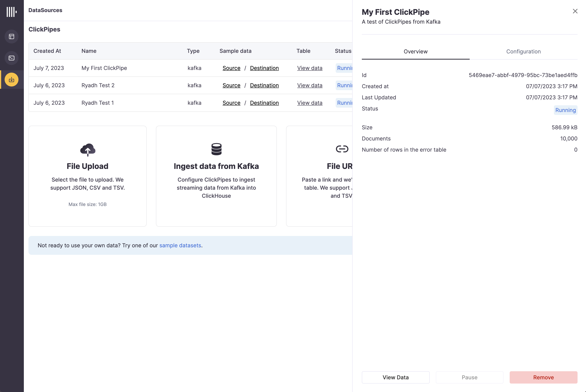Open the Ingest data from Kafka card
The image size is (586, 392).
[216, 176]
